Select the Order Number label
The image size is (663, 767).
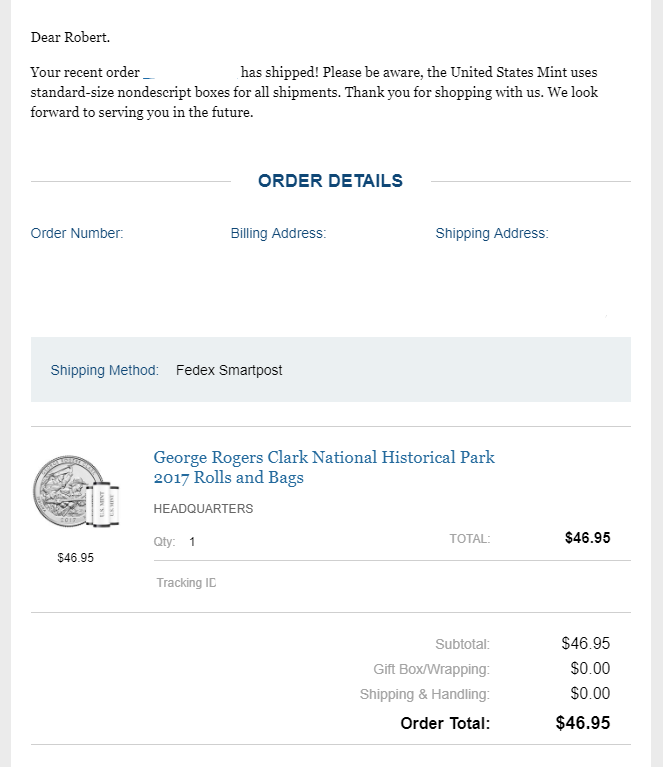click(x=77, y=233)
